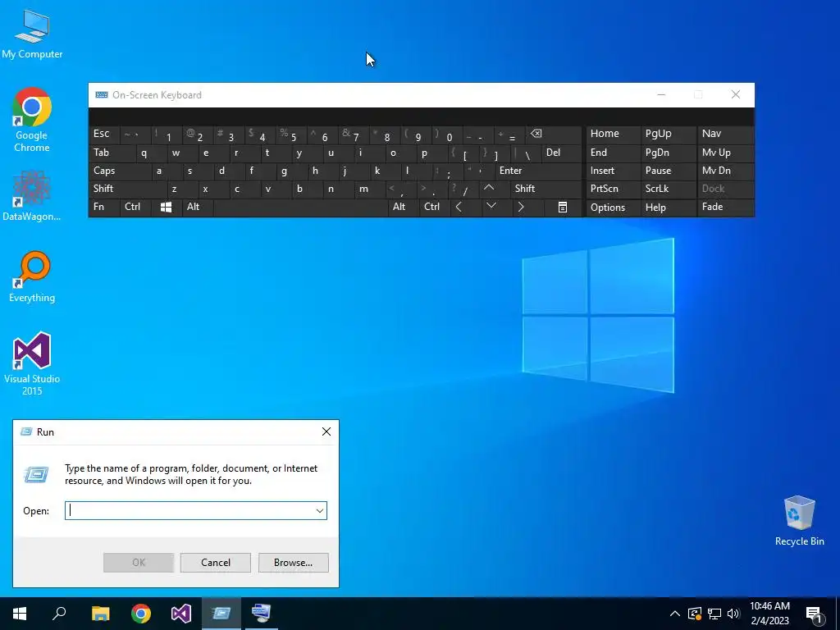This screenshot has height=630, width=840.
Task: Close the Run dialog with X
Action: 326,431
